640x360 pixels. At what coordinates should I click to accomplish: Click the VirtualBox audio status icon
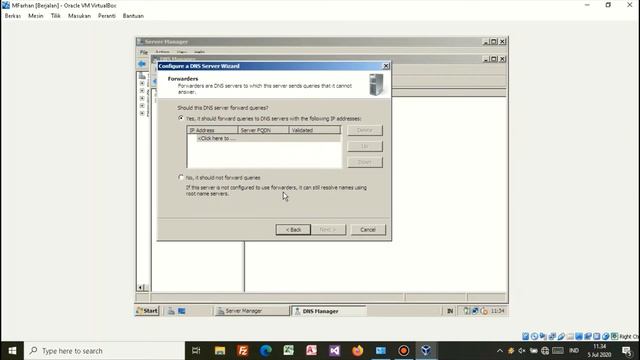(x=543, y=336)
